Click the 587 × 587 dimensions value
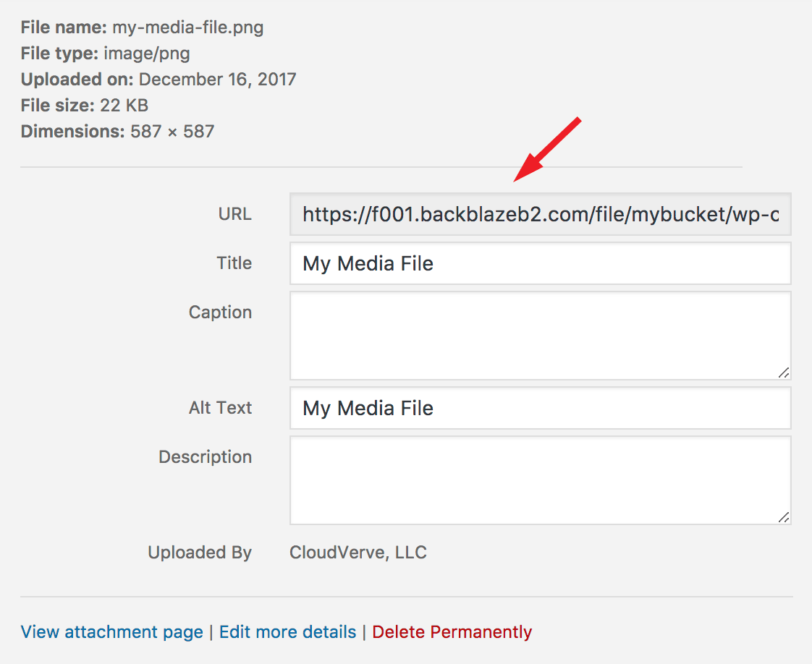Screen dimensions: 812x664 172,132
